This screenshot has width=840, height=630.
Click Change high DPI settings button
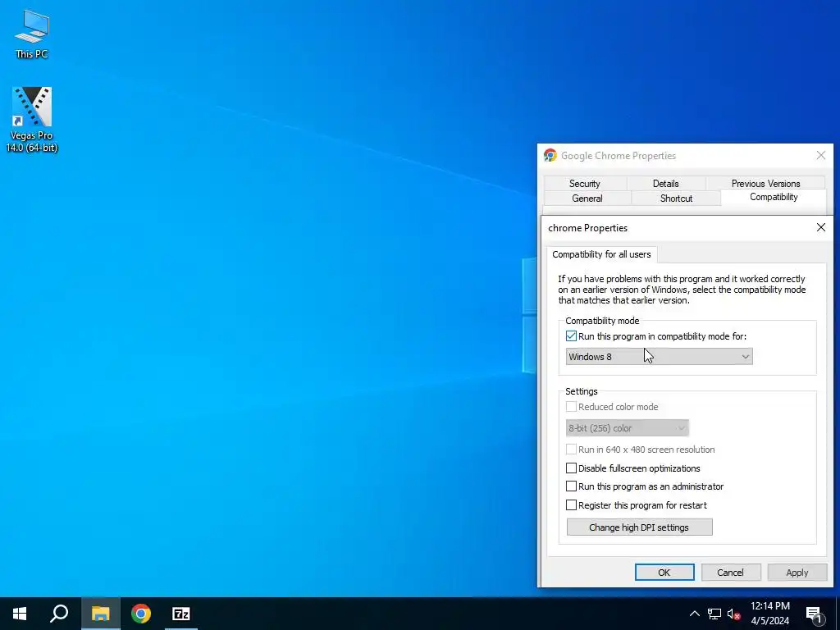pyautogui.click(x=639, y=527)
